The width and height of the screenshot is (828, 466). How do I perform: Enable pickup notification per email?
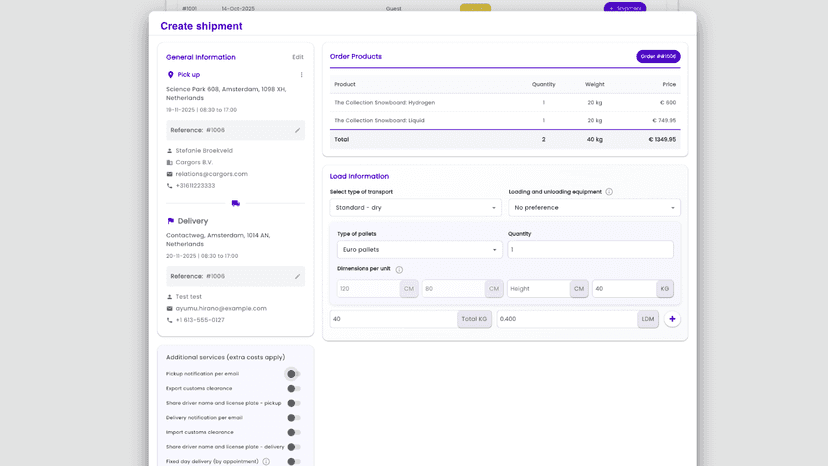[293, 374]
